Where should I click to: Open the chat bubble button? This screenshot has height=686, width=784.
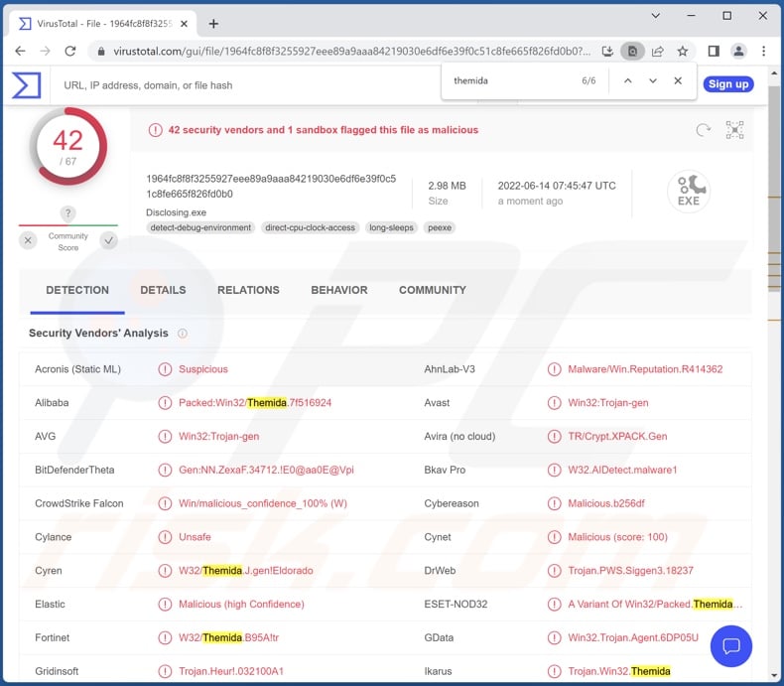click(731, 646)
